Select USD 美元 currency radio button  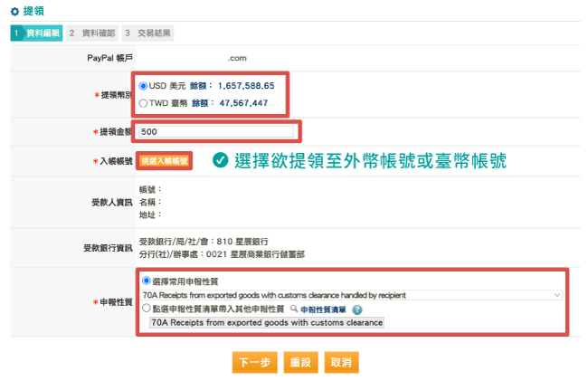[144, 85]
